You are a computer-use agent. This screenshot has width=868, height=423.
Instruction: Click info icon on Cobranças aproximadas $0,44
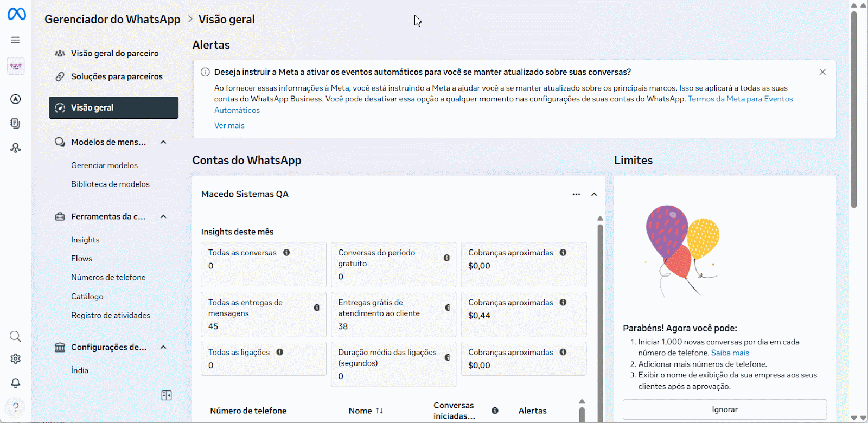pos(563,303)
